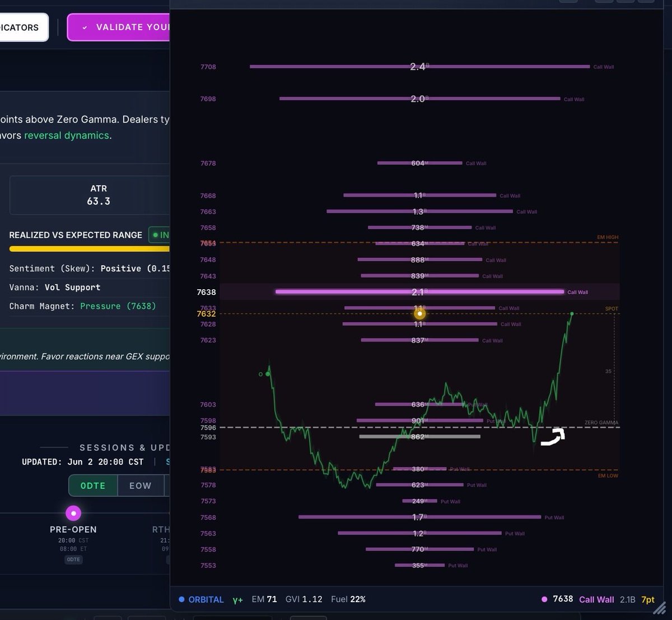Image resolution: width=672 pixels, height=620 pixels.
Task: Click the 7603 bar showing 636M
Action: (x=419, y=404)
